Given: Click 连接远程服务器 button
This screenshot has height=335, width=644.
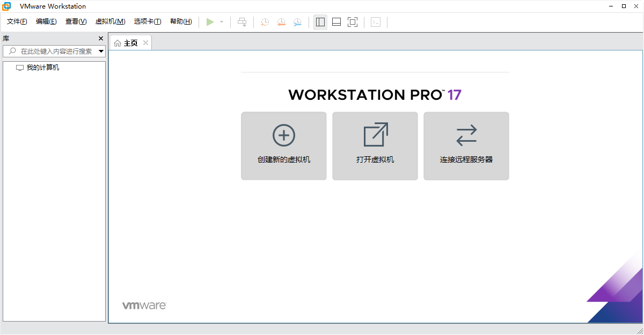Looking at the screenshot, I should (x=466, y=146).
